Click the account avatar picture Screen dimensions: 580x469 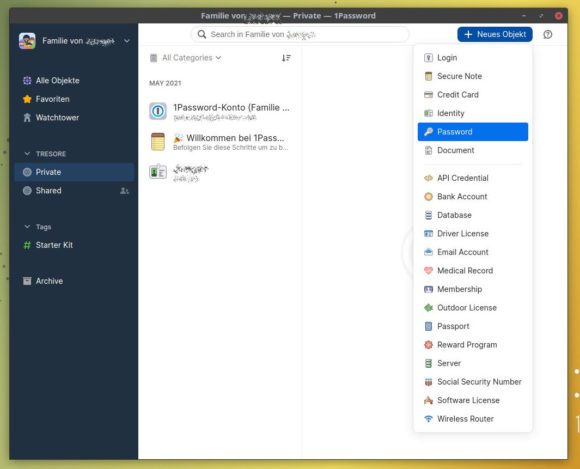tap(27, 41)
